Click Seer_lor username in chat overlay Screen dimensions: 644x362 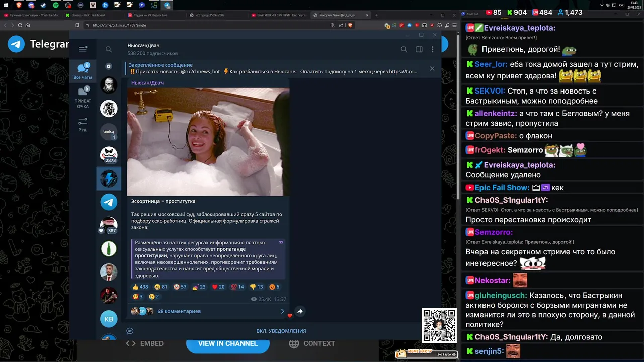pyautogui.click(x=491, y=64)
